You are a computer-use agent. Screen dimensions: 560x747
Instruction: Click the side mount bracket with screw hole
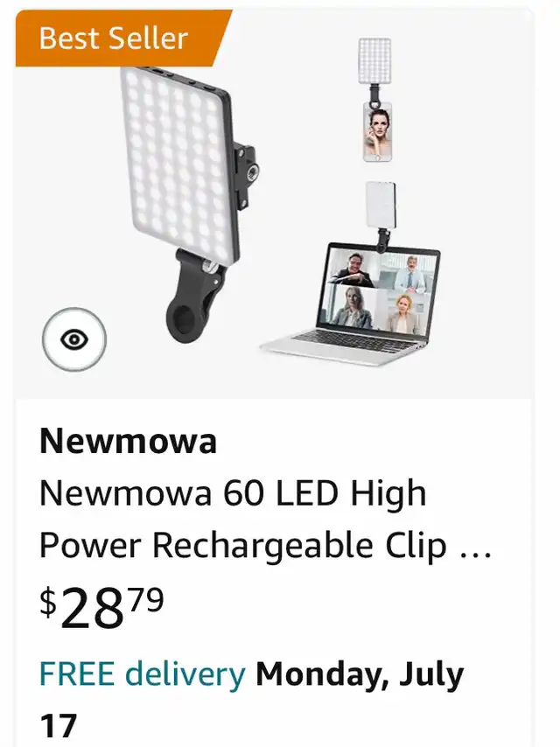(x=244, y=178)
